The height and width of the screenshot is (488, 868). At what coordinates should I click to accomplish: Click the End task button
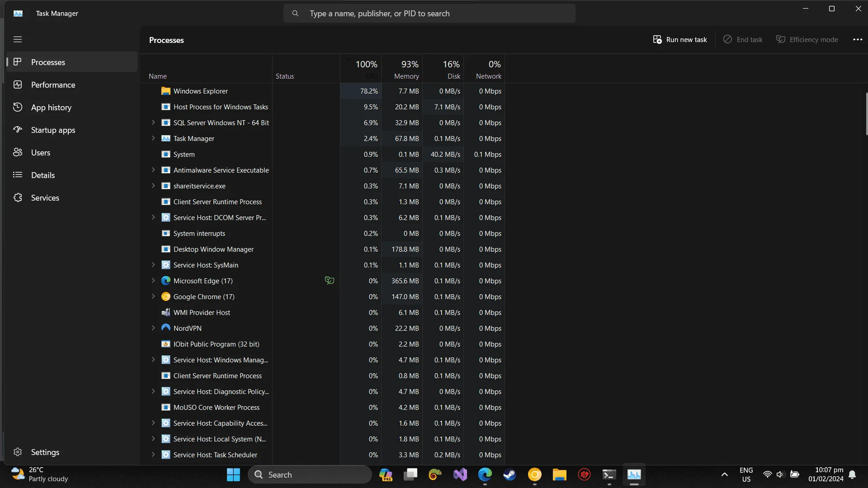pos(743,40)
